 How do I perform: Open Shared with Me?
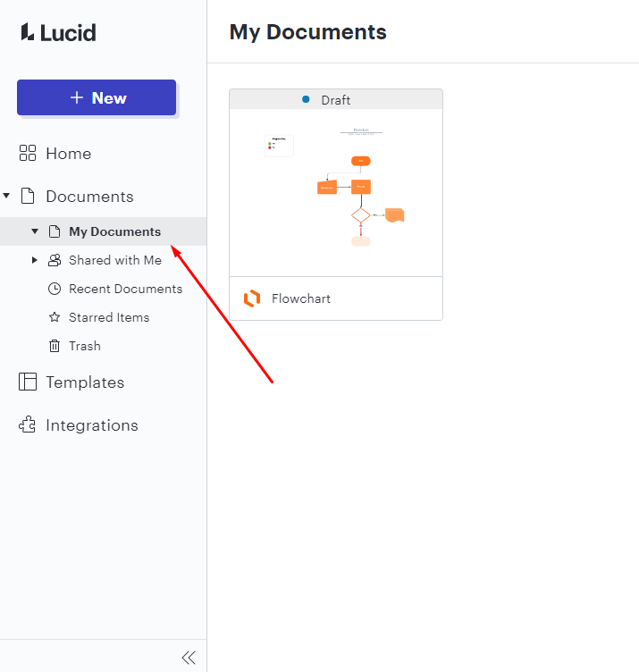pyautogui.click(x=115, y=260)
